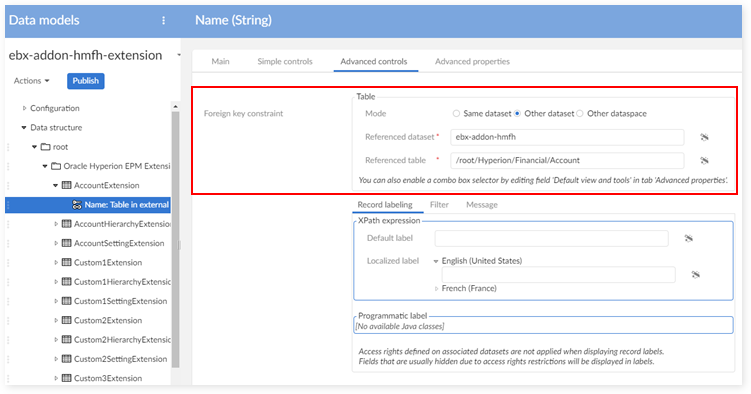
Task: Collapse the Data structure node
Action: pos(23,128)
